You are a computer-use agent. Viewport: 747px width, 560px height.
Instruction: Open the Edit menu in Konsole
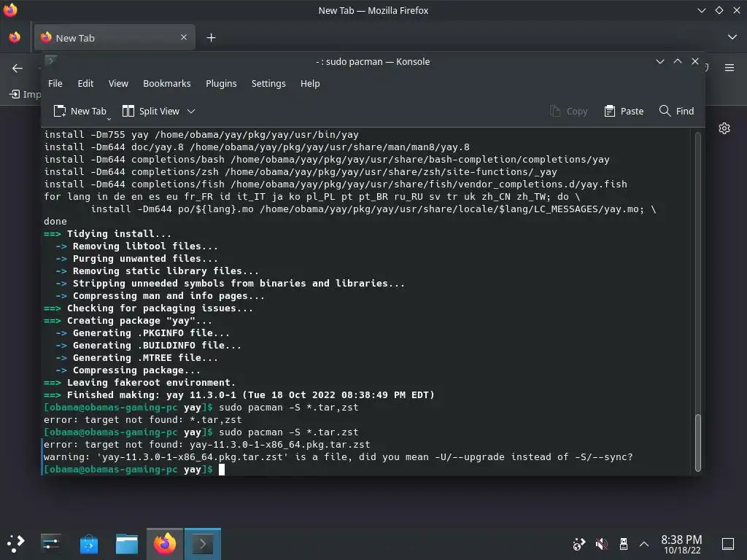pos(85,83)
